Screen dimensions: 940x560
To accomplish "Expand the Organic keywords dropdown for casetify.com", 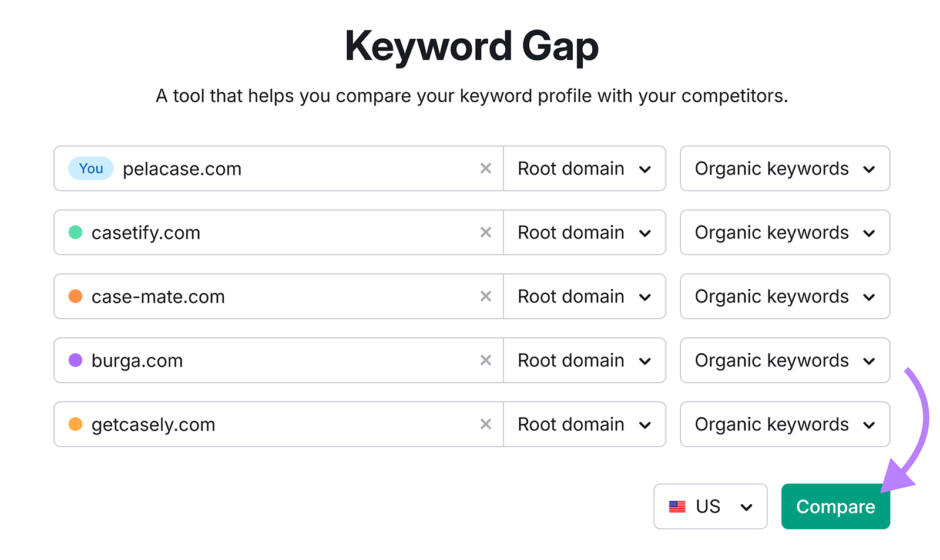I will (784, 232).
